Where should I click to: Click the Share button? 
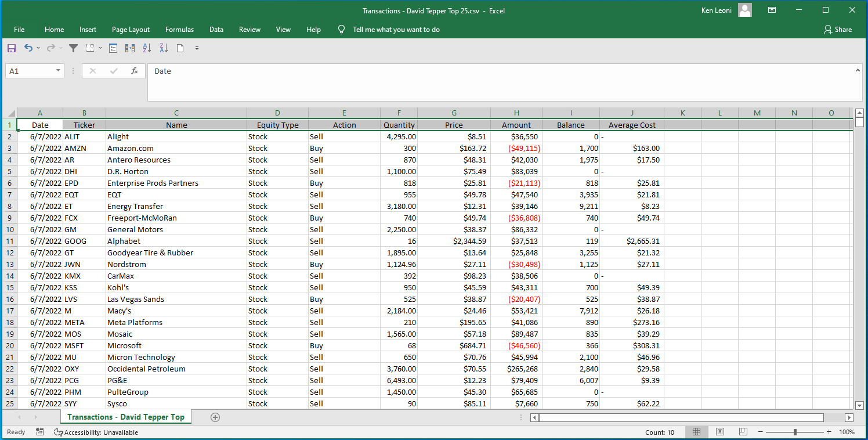point(838,29)
